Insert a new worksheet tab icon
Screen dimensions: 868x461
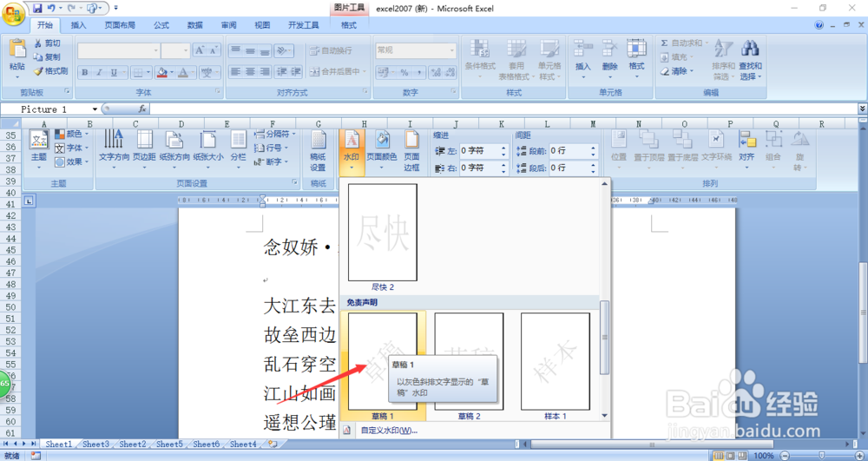[x=273, y=444]
